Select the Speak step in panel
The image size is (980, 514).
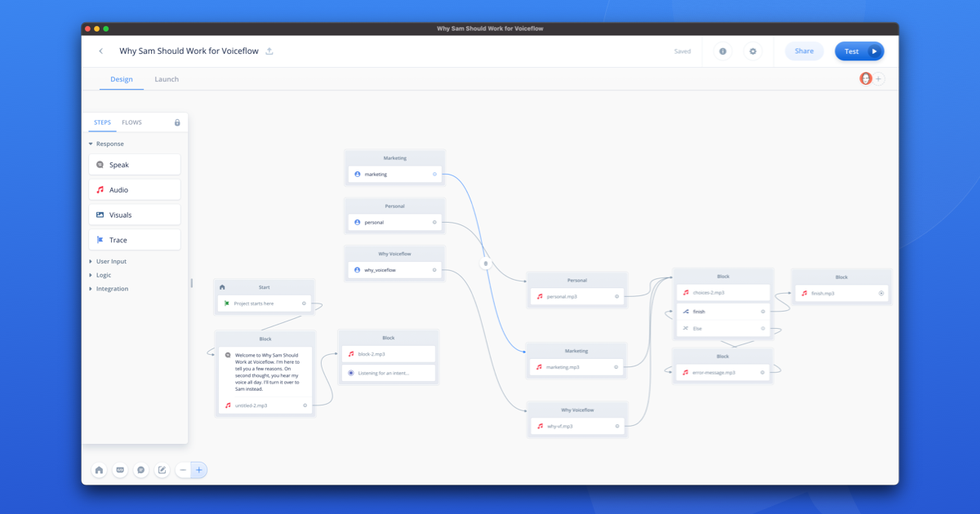click(135, 165)
